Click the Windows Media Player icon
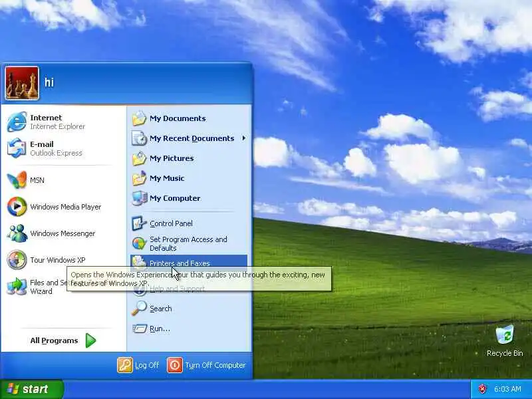The height and width of the screenshot is (399, 532). click(x=17, y=206)
